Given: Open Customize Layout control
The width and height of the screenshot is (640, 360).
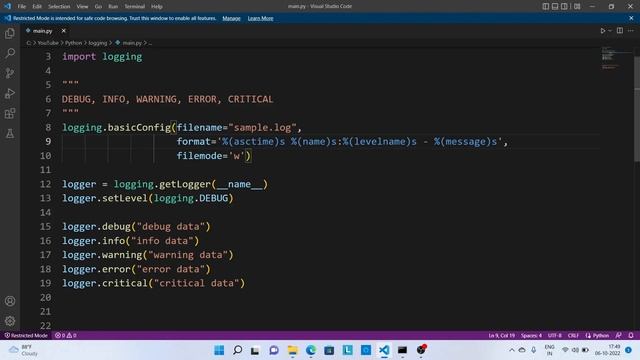Looking at the screenshot, I should click(x=577, y=6).
